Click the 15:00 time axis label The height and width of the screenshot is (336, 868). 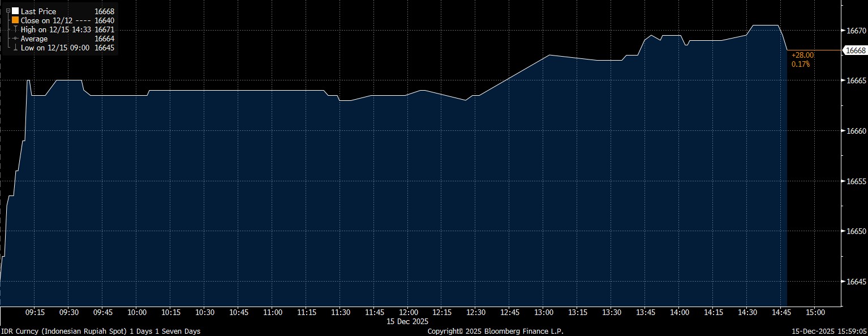(x=814, y=312)
